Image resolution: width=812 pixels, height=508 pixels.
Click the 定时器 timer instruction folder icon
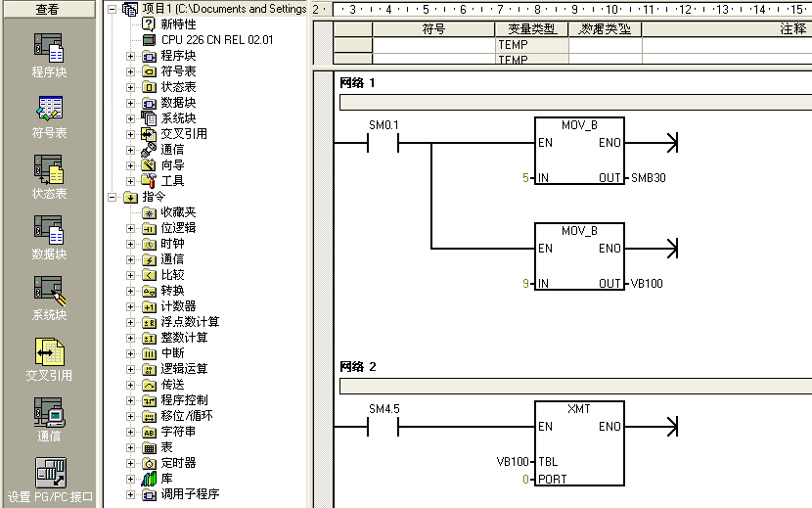pos(149,463)
